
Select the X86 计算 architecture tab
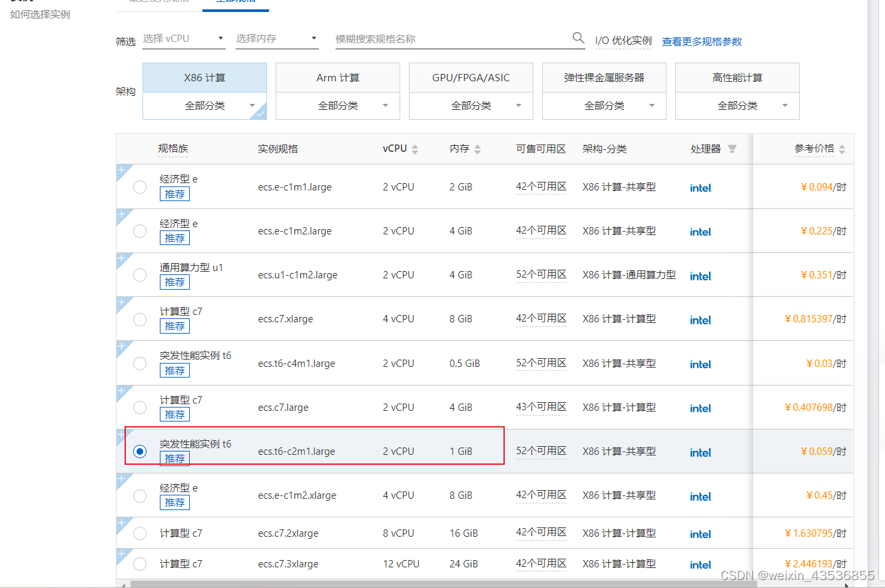click(204, 78)
